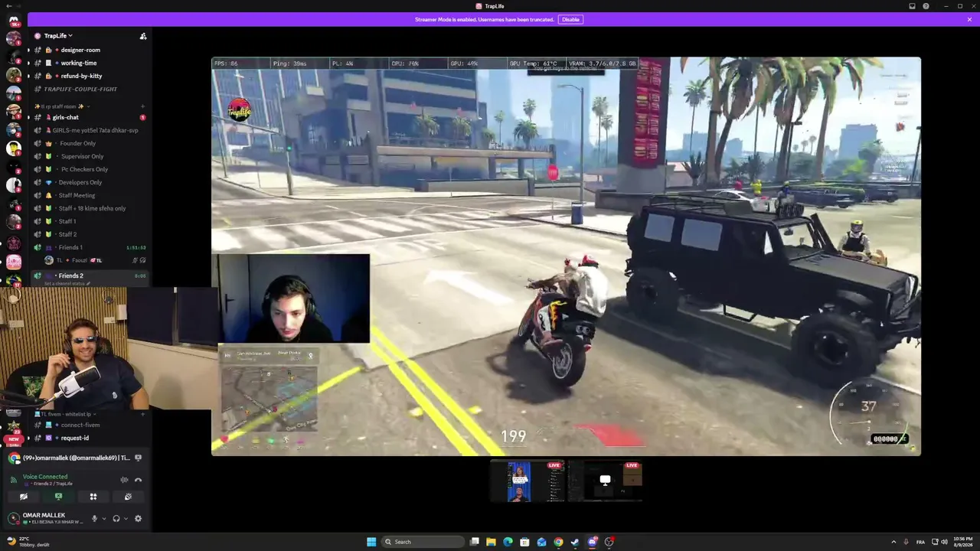Toggle screen share button in voice panel

coord(58,497)
